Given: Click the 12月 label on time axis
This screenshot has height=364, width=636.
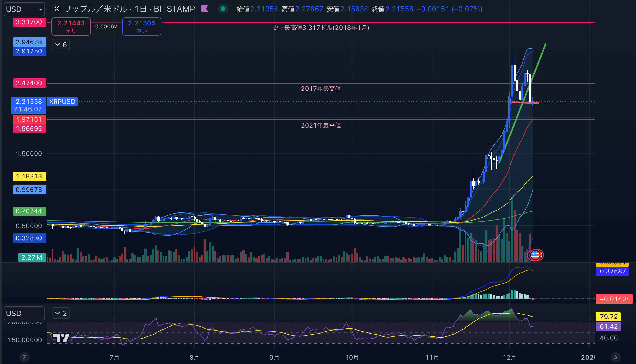Looking at the screenshot, I should point(510,358).
